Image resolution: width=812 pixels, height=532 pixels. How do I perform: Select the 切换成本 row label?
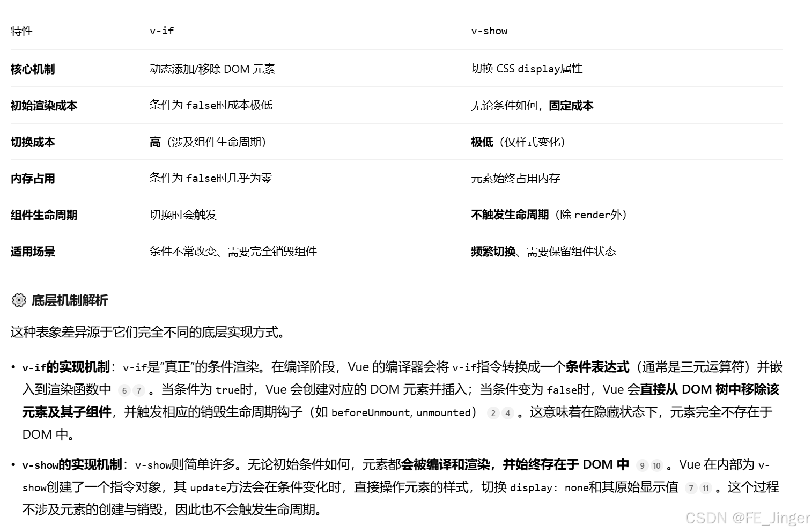pyautogui.click(x=33, y=142)
